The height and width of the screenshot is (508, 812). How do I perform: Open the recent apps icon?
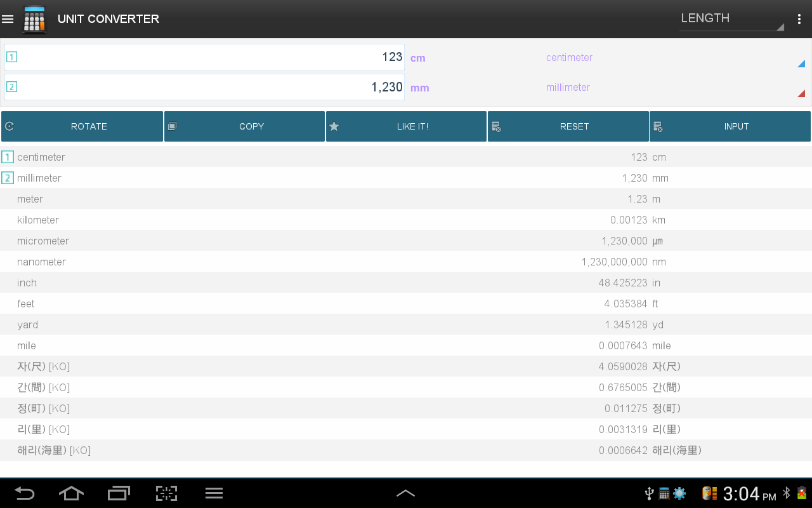point(119,493)
